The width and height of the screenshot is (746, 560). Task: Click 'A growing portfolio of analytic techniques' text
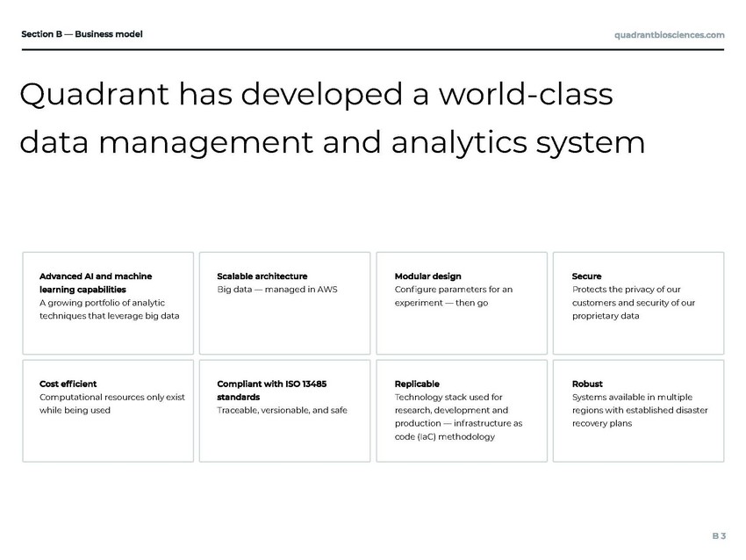tap(109, 309)
